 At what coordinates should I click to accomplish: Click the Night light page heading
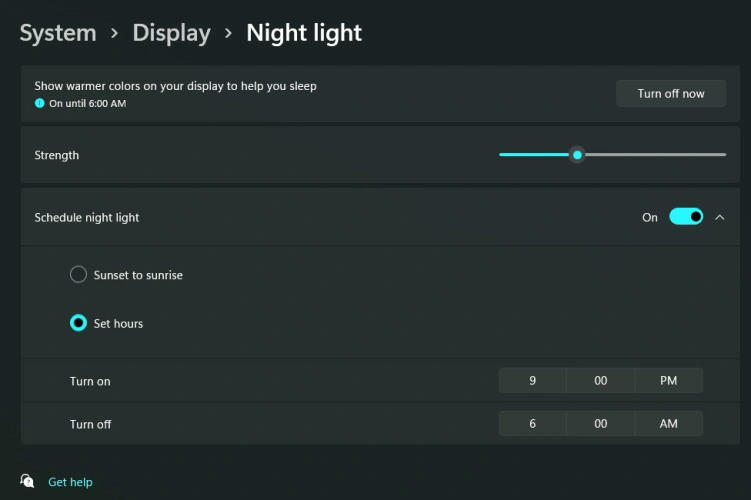(x=304, y=33)
